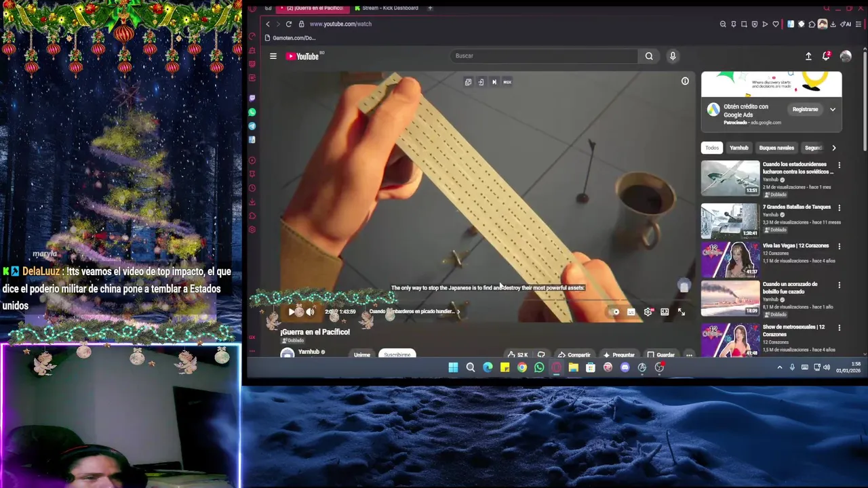Launch Google Chrome from the taskbar
Image resolution: width=868 pixels, height=488 pixels.
(x=522, y=367)
